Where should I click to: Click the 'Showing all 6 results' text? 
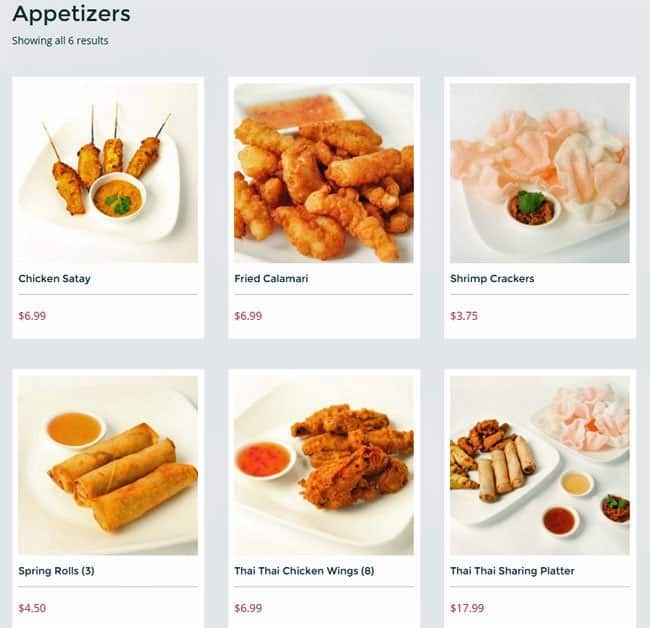pos(60,41)
